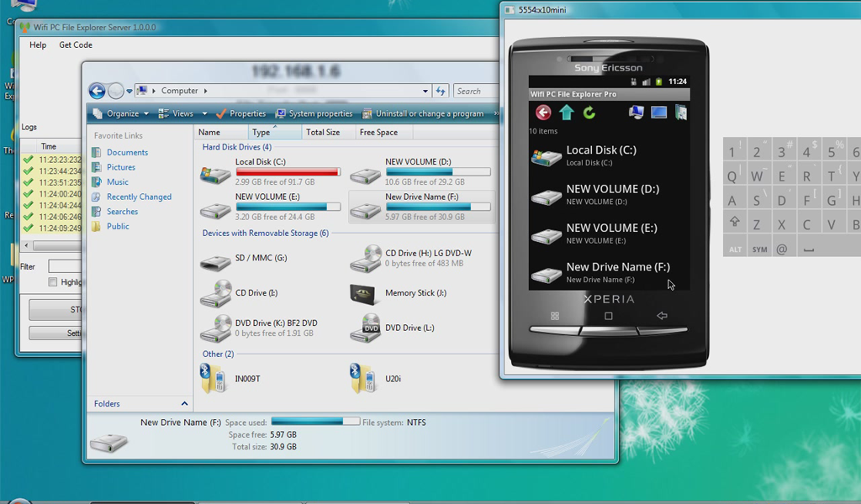Click the red back arrow in Wifi PC File Explorer Pro
Image resolution: width=861 pixels, height=504 pixels.
point(542,112)
